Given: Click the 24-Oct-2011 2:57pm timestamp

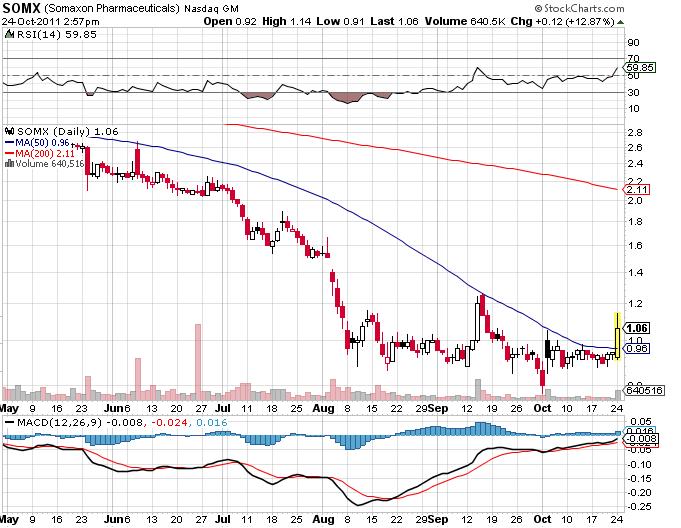Looking at the screenshot, I should coord(50,22).
